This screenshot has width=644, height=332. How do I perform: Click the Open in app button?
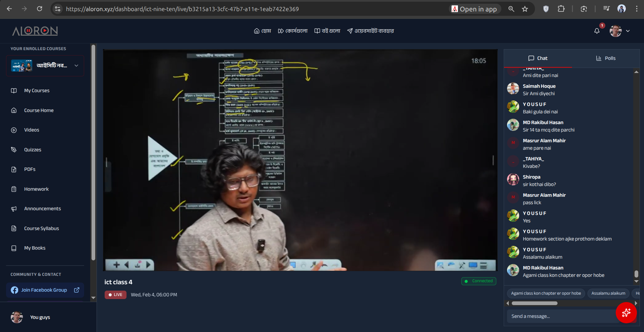(474, 9)
